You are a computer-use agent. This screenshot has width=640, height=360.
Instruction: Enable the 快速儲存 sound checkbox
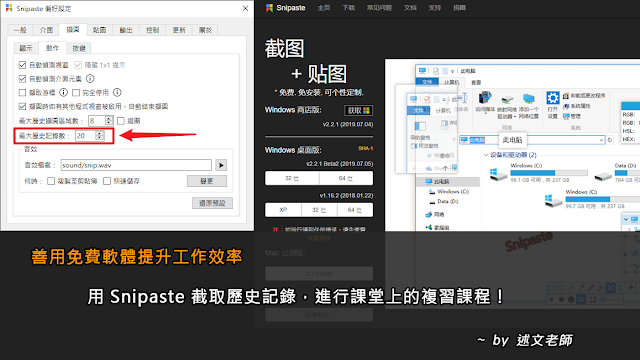(x=107, y=181)
